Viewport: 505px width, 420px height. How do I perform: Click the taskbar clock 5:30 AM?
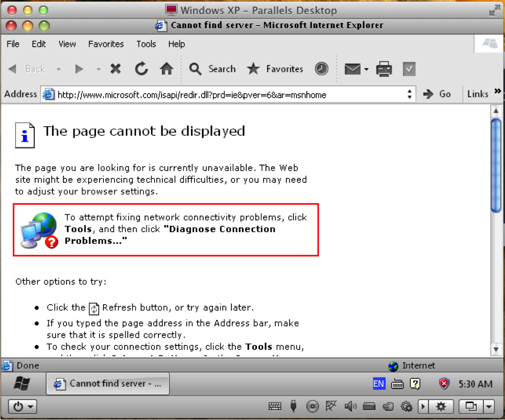pyautogui.click(x=475, y=384)
